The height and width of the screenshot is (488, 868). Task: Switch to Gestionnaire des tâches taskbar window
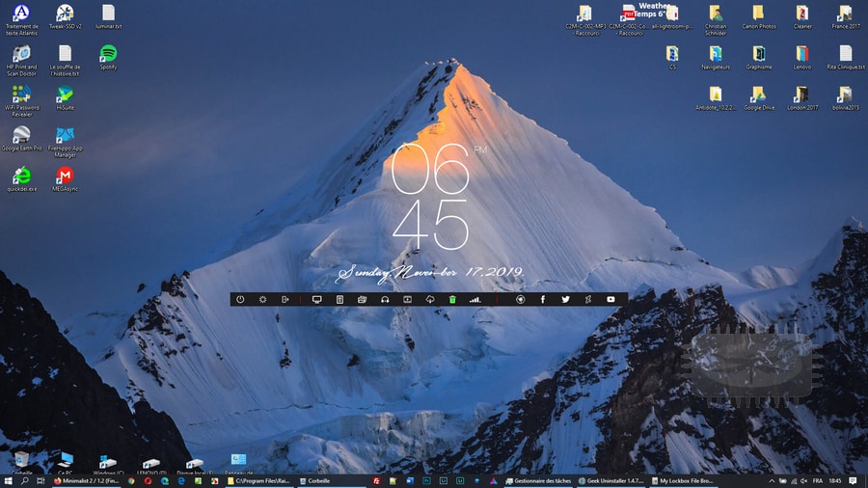click(538, 481)
